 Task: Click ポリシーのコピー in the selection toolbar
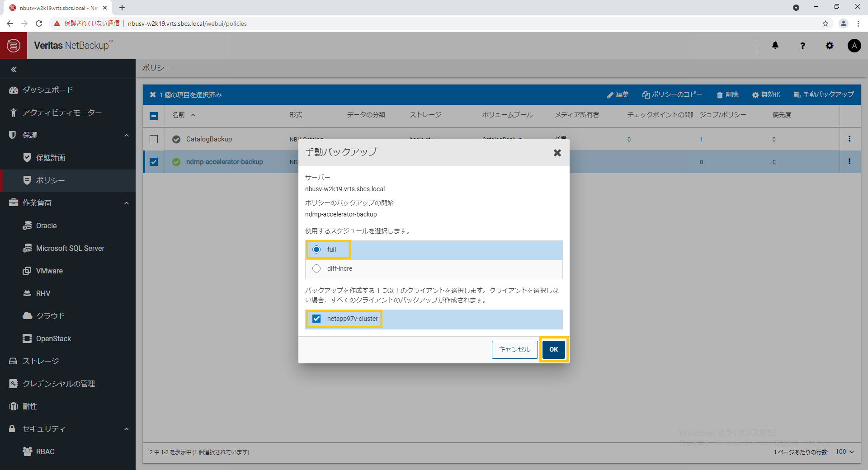pyautogui.click(x=672, y=94)
